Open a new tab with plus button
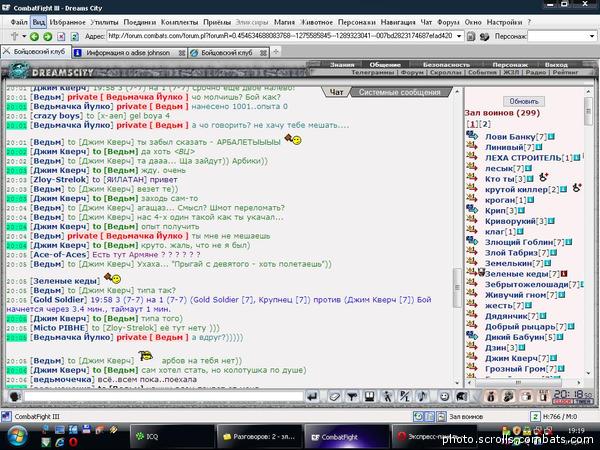 click(x=276, y=52)
